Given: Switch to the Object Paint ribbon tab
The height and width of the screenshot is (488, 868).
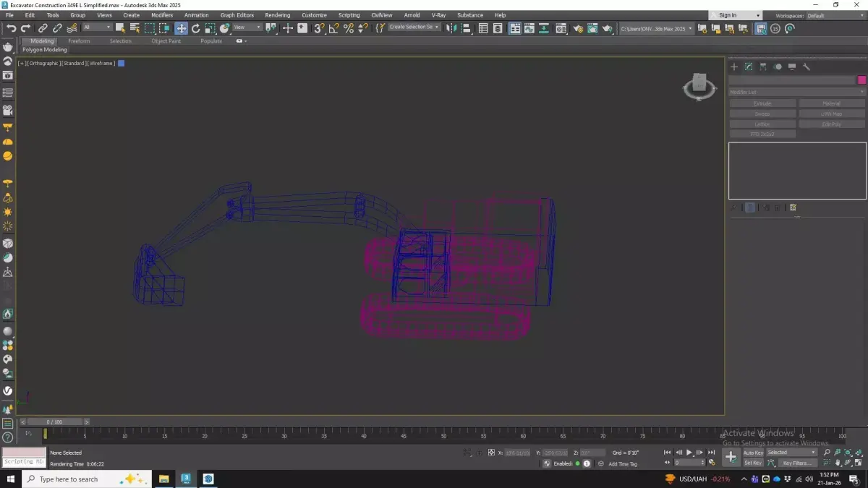Looking at the screenshot, I should 166,41.
